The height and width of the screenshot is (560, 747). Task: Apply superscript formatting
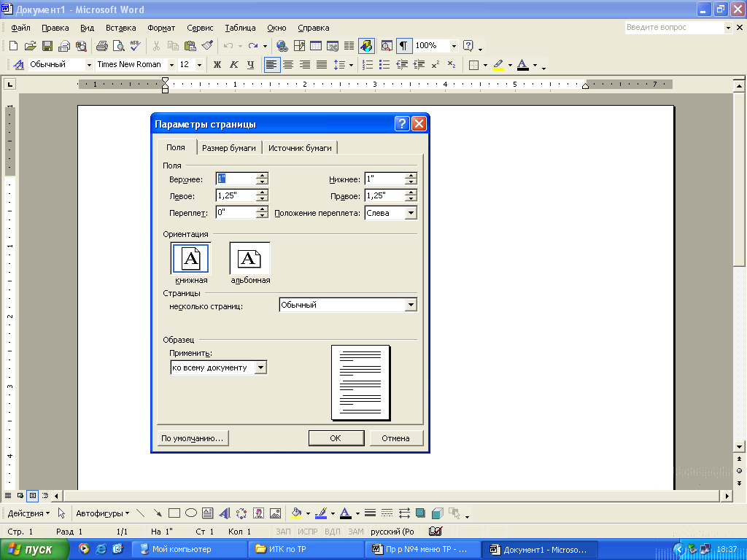pos(435,65)
